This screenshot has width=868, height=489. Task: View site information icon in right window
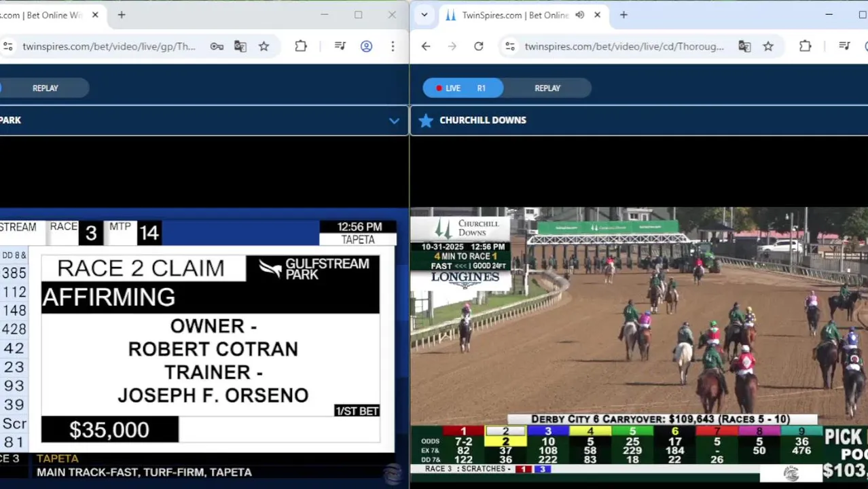[510, 46]
